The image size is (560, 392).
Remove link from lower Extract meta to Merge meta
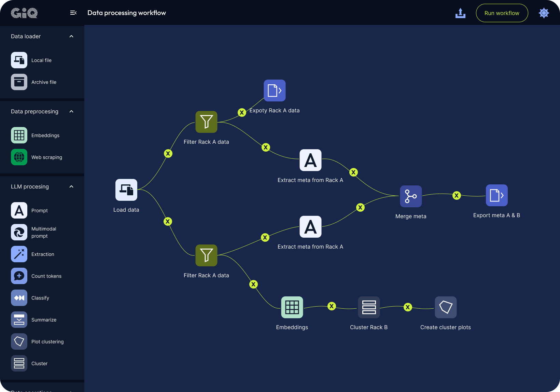tap(360, 207)
